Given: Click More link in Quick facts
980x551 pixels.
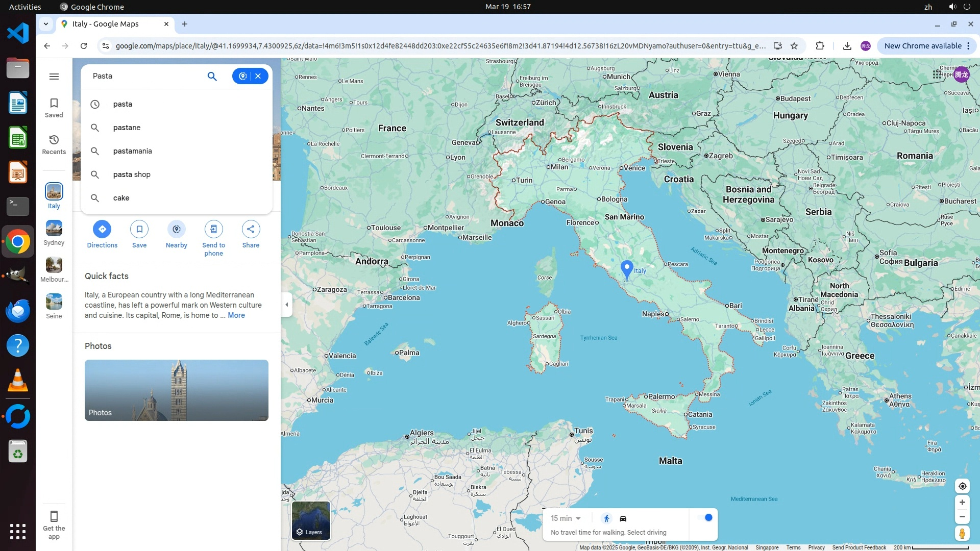Looking at the screenshot, I should 236,315.
